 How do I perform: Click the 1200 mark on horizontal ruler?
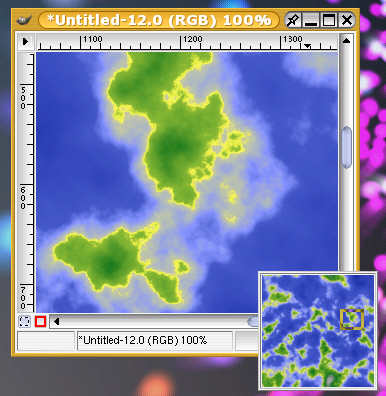pyautogui.click(x=192, y=39)
